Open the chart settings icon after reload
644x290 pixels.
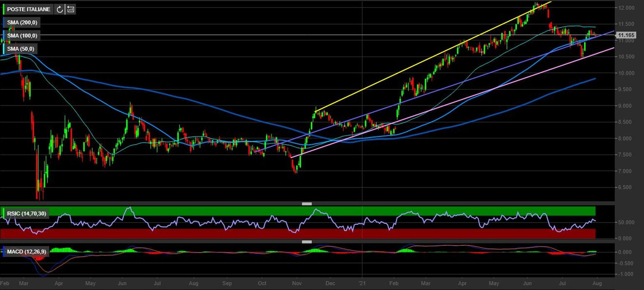71,9
